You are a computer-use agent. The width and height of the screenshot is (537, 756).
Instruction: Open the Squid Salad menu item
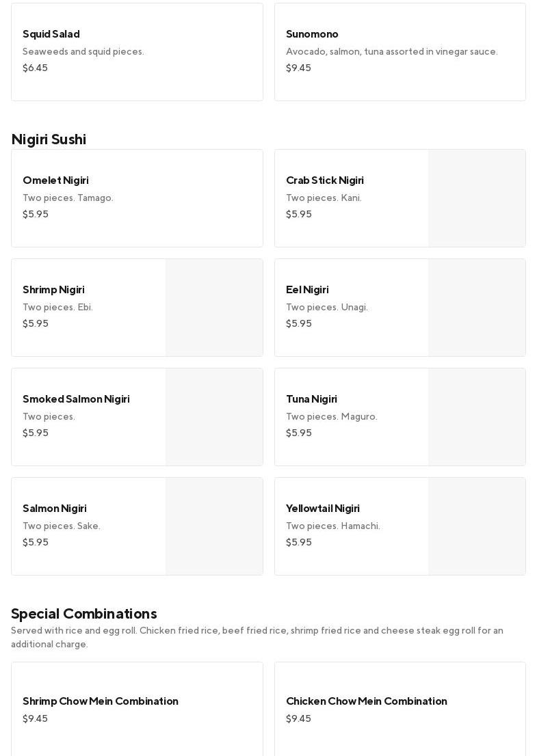click(137, 52)
